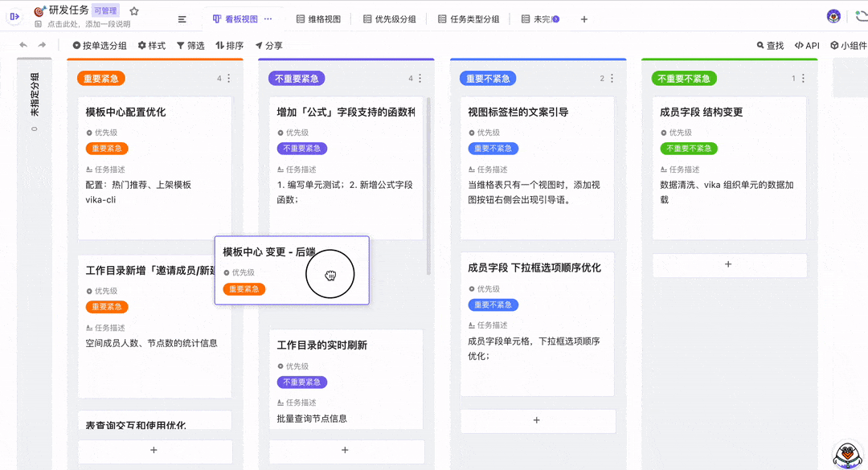
Task: Open 按单选分组 grouping options
Action: (100, 46)
